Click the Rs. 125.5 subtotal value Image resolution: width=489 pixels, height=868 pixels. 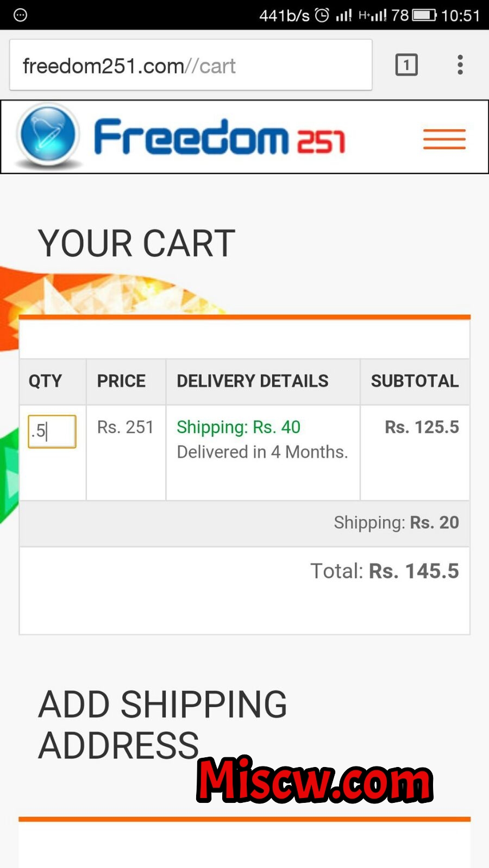click(x=422, y=427)
